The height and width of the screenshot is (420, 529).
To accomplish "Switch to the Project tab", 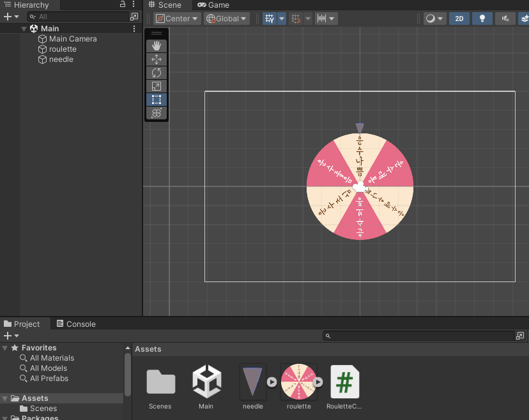I will [x=22, y=324].
